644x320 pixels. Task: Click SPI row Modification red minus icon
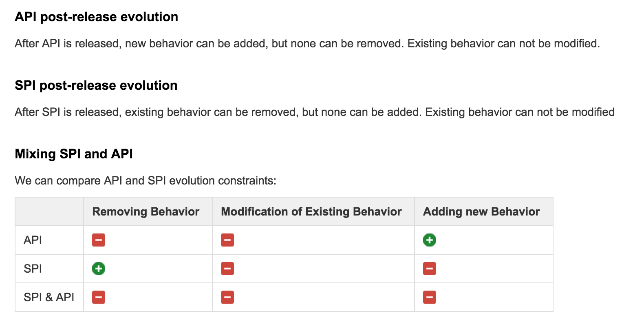(x=227, y=269)
